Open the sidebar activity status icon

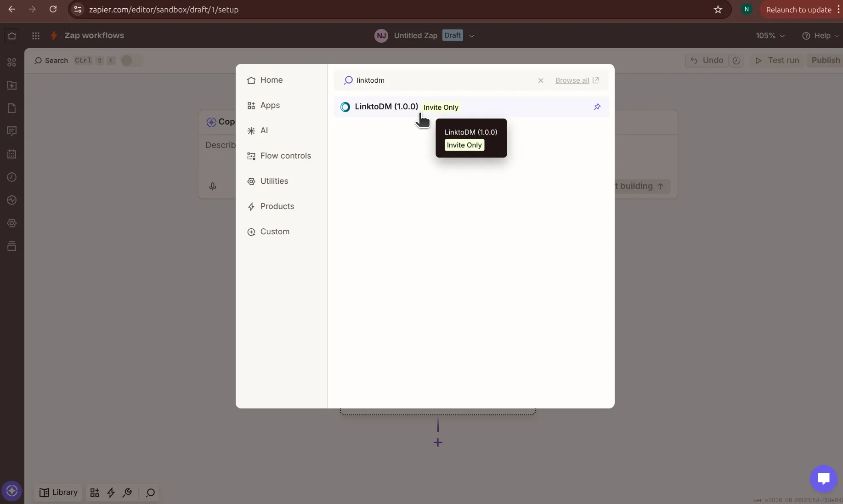coord(12,200)
